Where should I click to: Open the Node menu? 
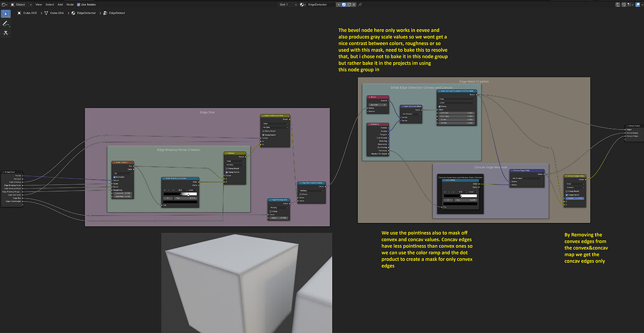pyautogui.click(x=70, y=4)
